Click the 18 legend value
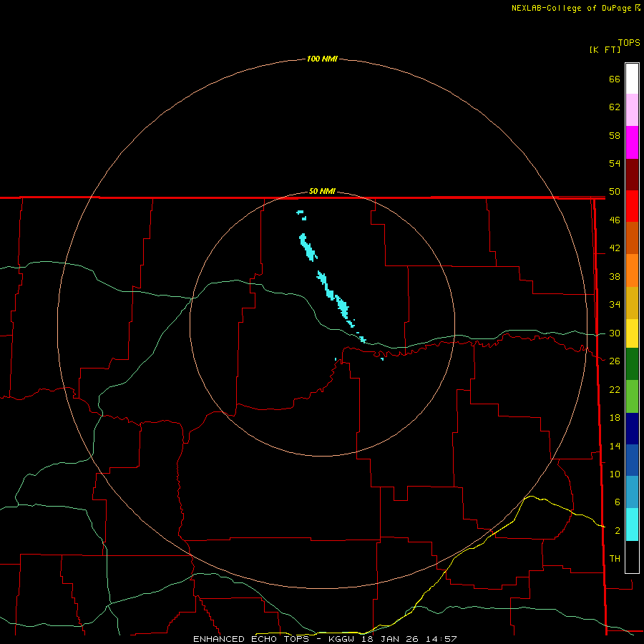Screen dimensions: 644x644 615,418
